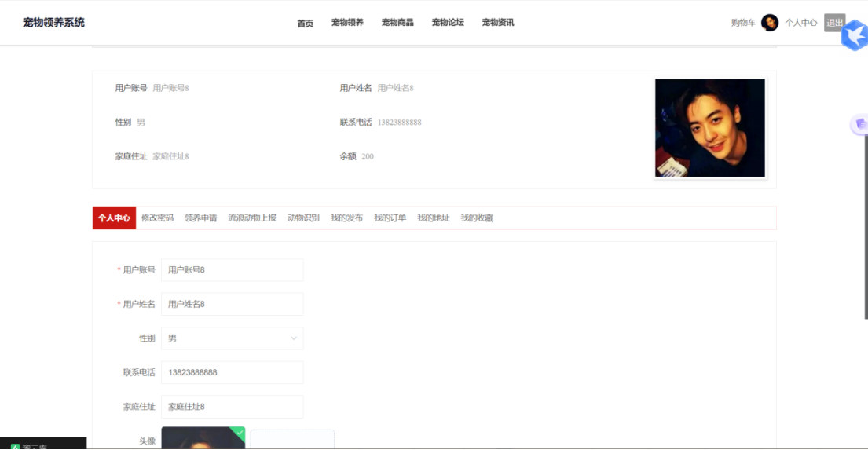Click the phone number 13823888888 in profile card
The image size is (868, 450).
(399, 123)
